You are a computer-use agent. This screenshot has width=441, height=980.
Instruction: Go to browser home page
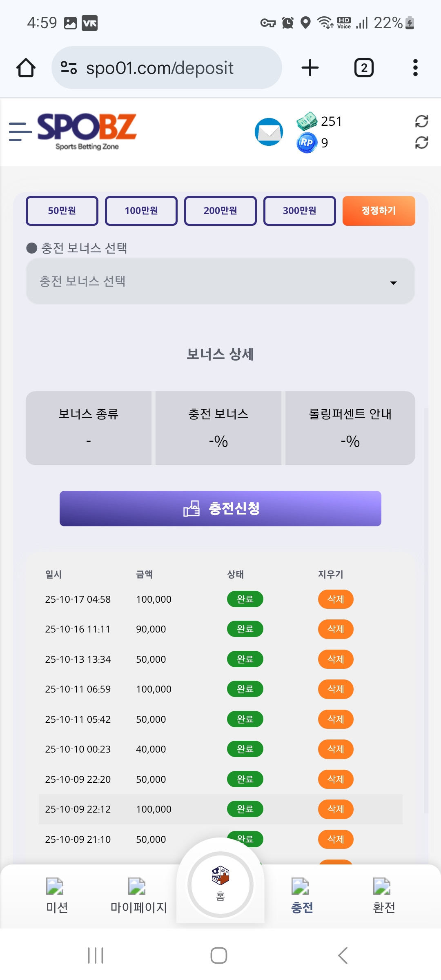click(x=26, y=68)
